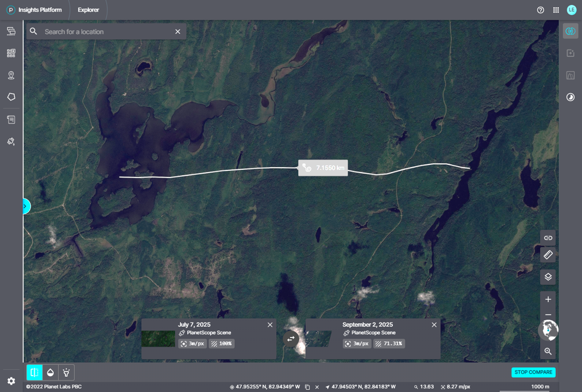Expand the collapsed left side panel

(26, 206)
